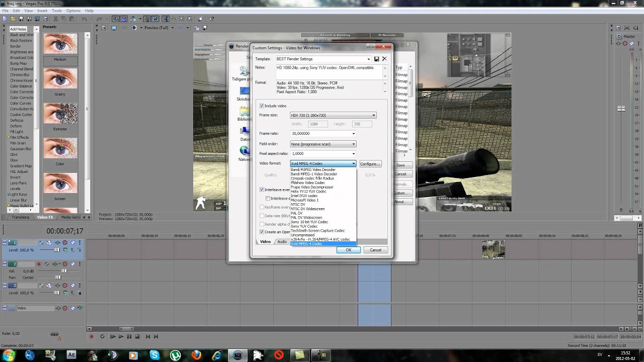Click Save in the Render As dialog

(x=400, y=165)
